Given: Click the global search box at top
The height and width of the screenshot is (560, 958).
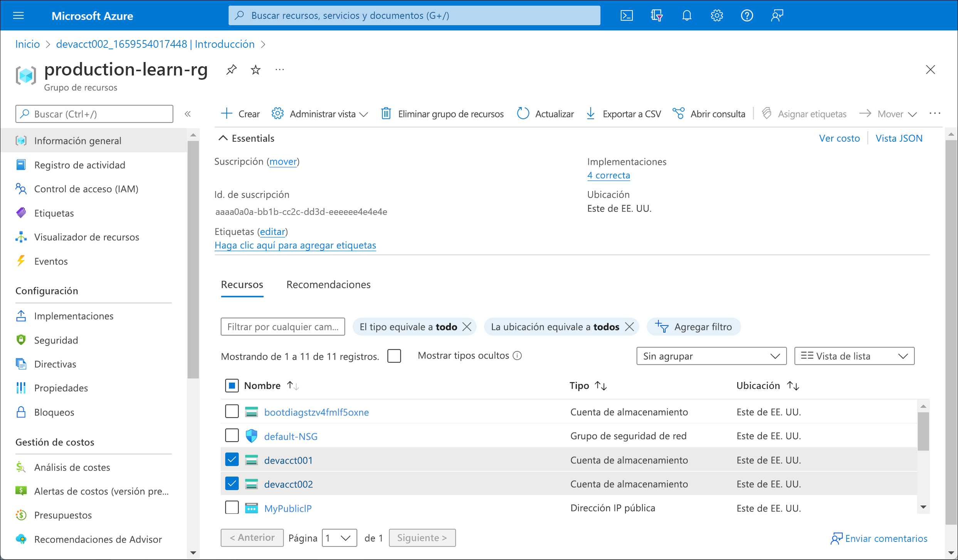Looking at the screenshot, I should (x=414, y=15).
